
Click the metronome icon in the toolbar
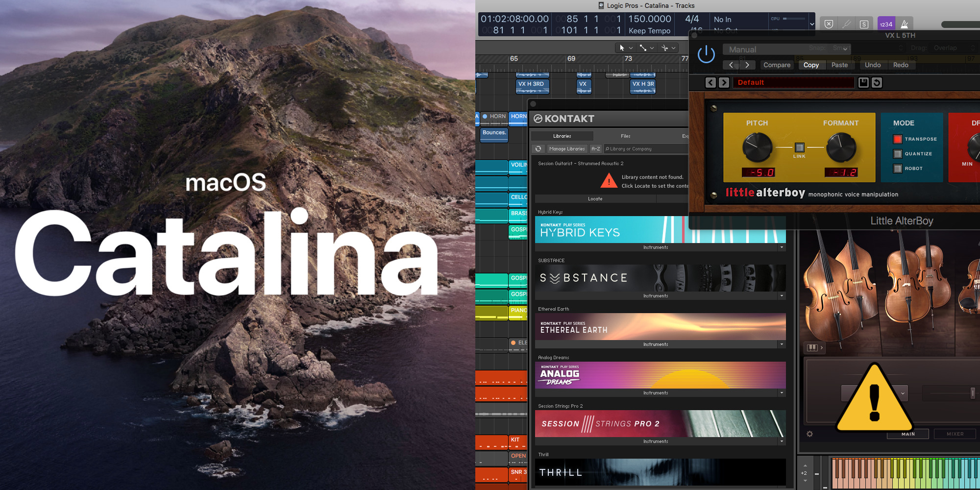905,24
